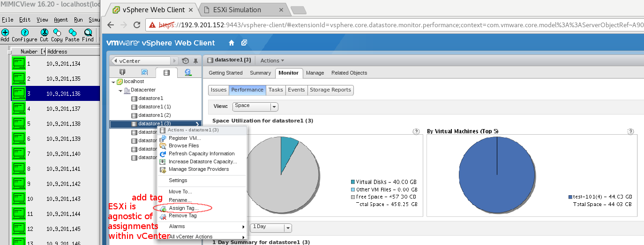The width and height of the screenshot is (644, 245).
Task: Click the vSphere home icon
Action: pyautogui.click(x=231, y=43)
